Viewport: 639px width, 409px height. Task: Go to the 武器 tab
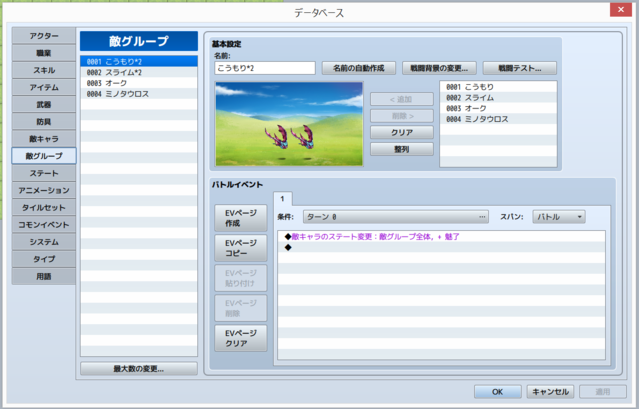44,104
